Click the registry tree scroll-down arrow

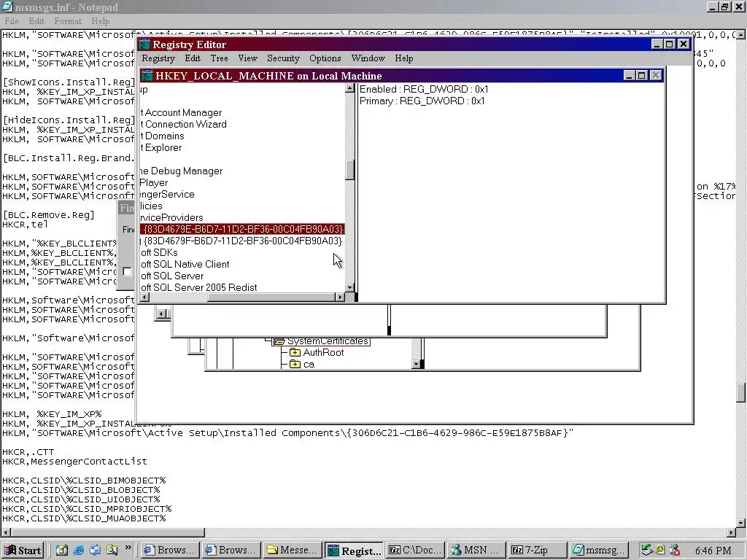tap(349, 287)
